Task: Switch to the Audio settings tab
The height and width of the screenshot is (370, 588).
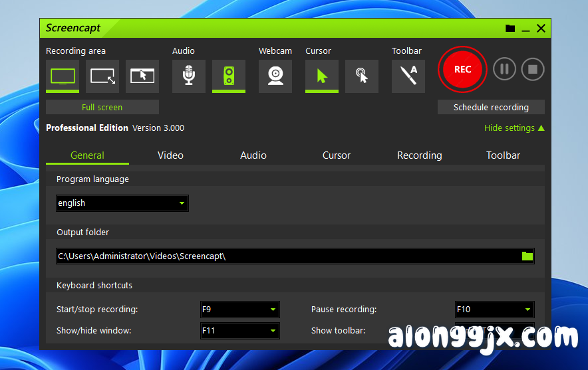Action: (253, 155)
